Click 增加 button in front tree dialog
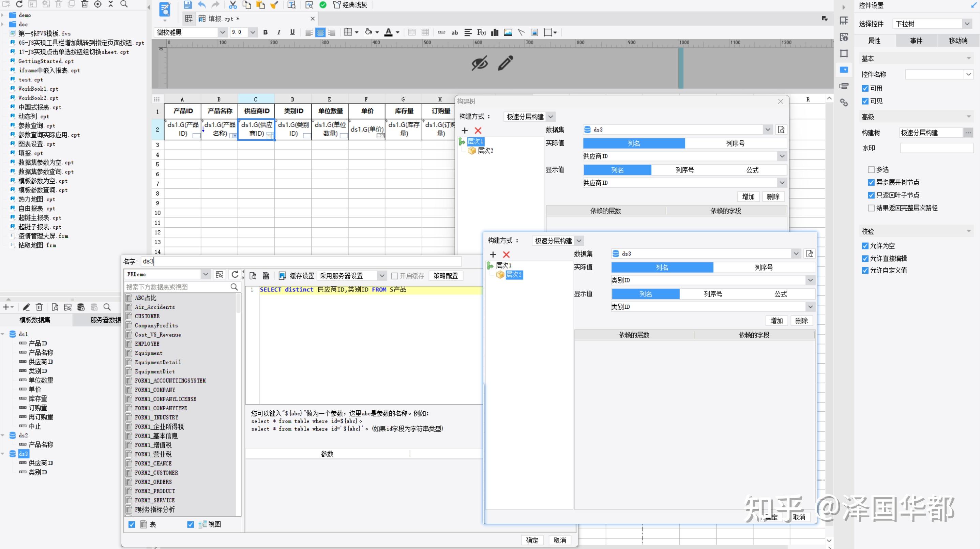Screen dimensions: 980x549 (777, 321)
